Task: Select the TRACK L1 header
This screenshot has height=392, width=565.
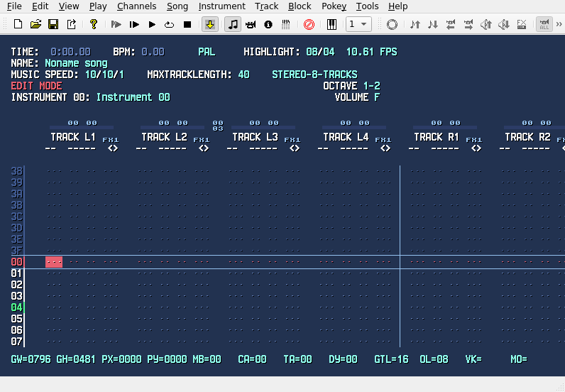Action: 73,137
